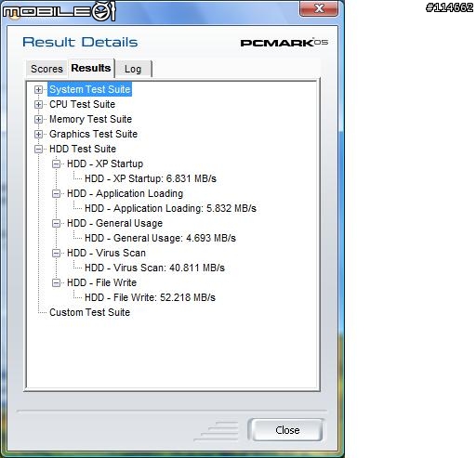Collapse the HDD - Virus Scan node
This screenshot has width=476, height=458.
click(56, 253)
